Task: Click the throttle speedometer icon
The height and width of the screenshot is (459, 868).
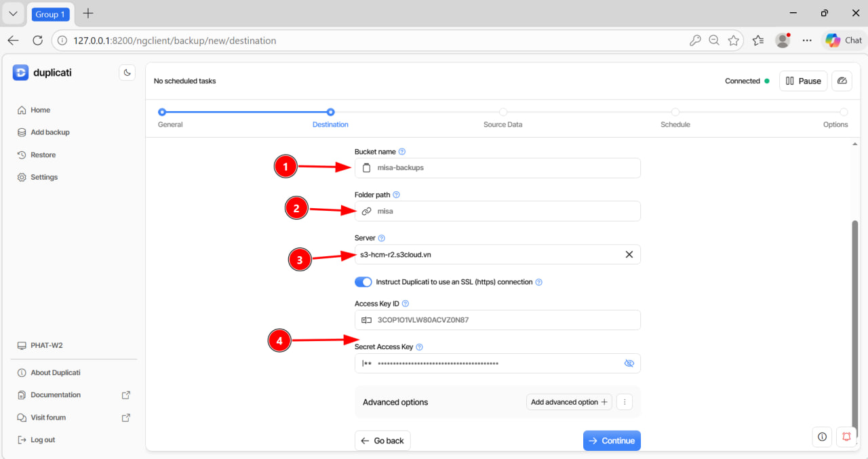Action: 842,81
